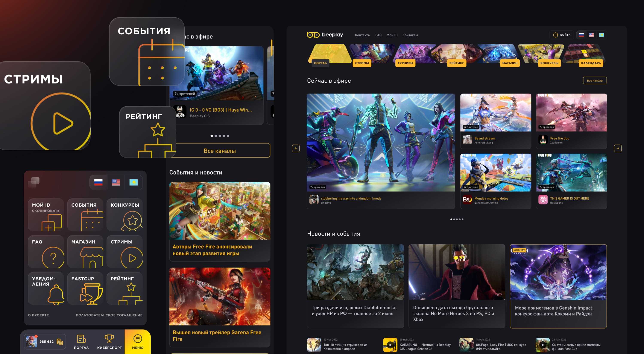Screen dimensions: 644x354
Task: Open the УВЕДОМЛЕНИЯ bell tile
Action: (x=46, y=289)
